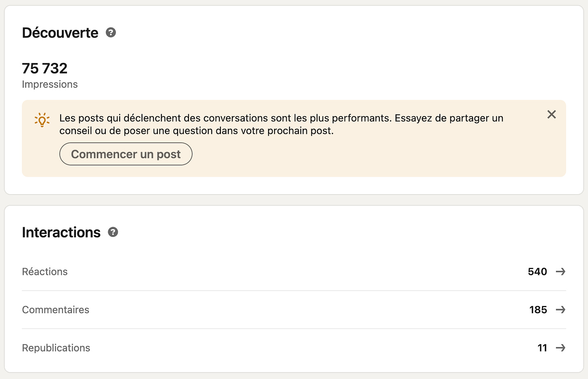Select the Réactions row label

(45, 272)
